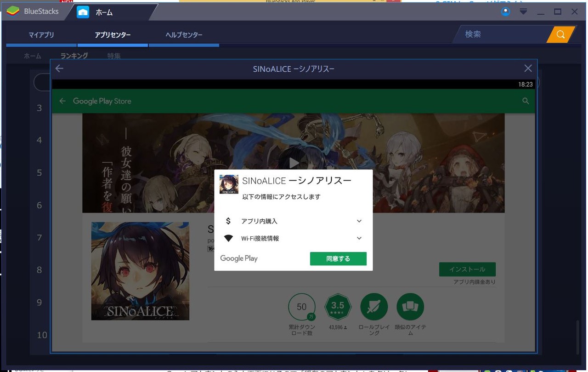The height and width of the screenshot is (372, 588).
Task: Go back using the SINoALICE popup arrow
Action: tap(59, 69)
